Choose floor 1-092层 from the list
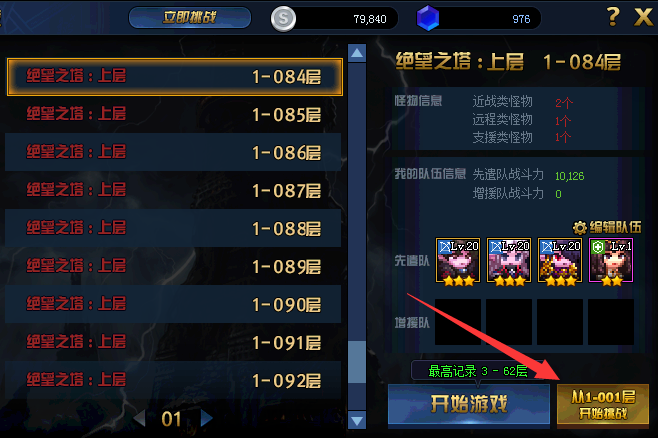Viewport: 658px width, 438px height. point(173,380)
